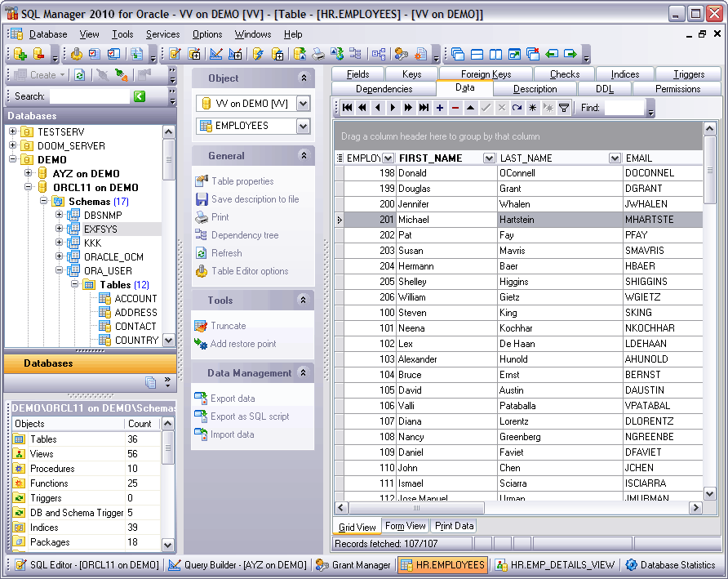
Task: Click the NKOCHHAR email cell
Action: click(663, 328)
